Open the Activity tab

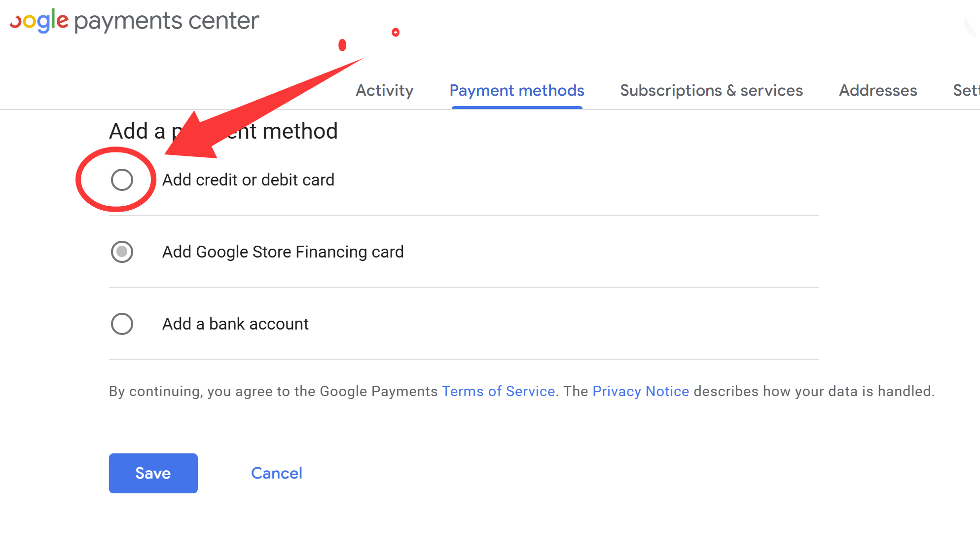pyautogui.click(x=385, y=90)
